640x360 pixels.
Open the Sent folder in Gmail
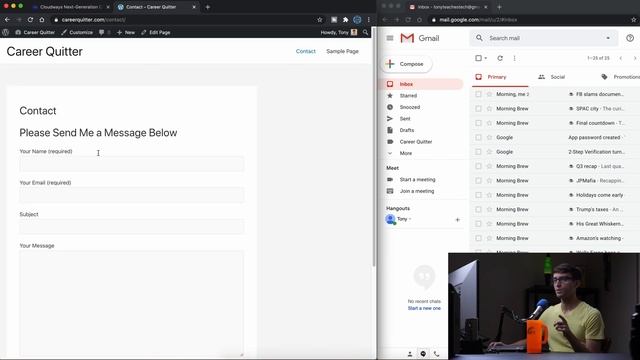click(405, 118)
